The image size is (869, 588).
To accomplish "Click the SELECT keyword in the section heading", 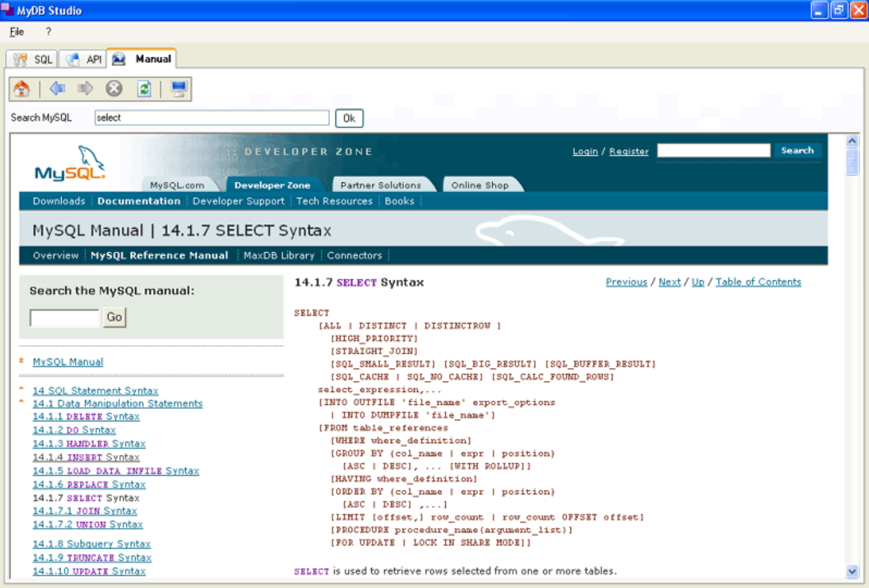I will pyautogui.click(x=356, y=283).
